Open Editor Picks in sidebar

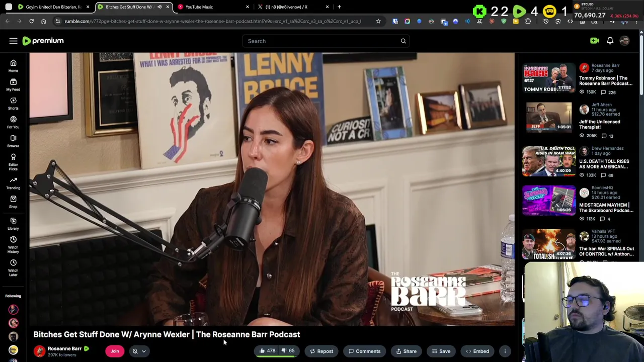point(13,162)
